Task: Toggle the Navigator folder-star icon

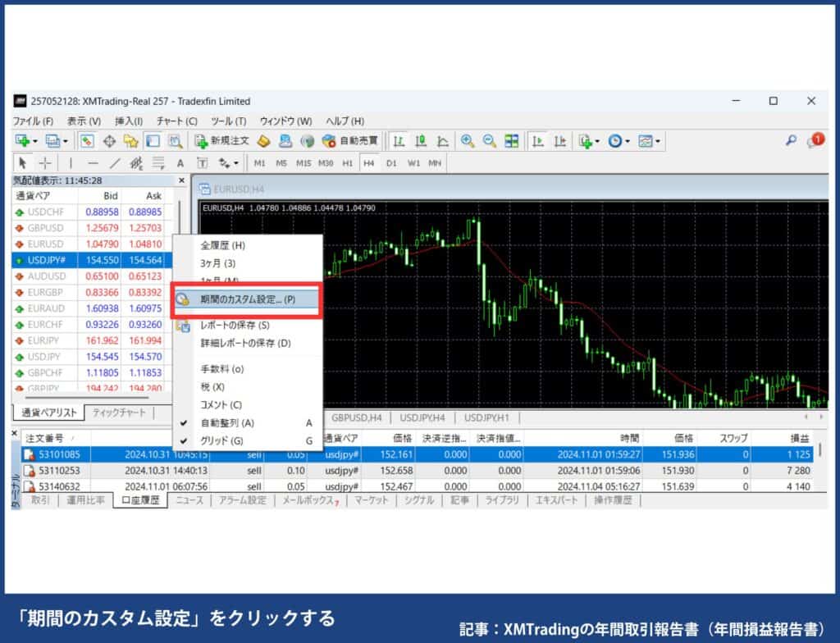Action: point(130,141)
